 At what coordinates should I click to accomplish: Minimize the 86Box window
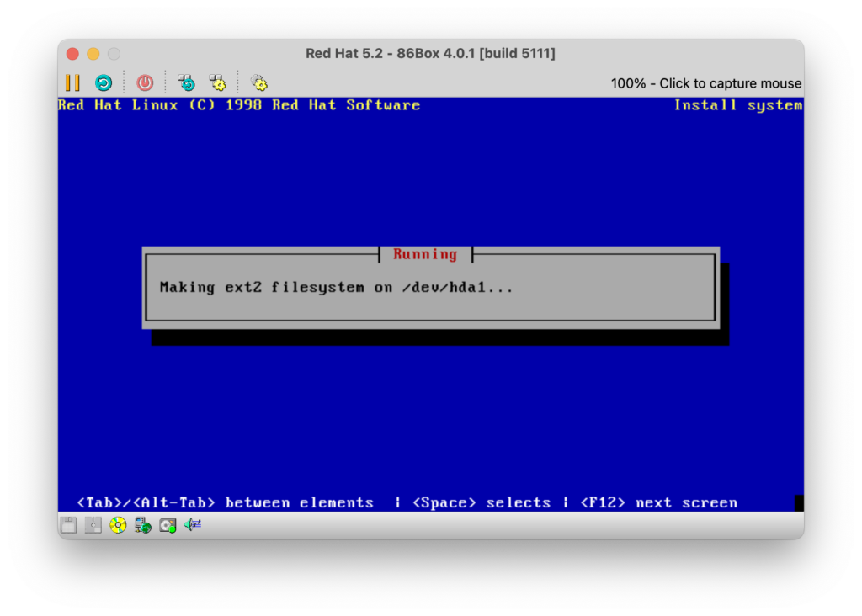93,54
